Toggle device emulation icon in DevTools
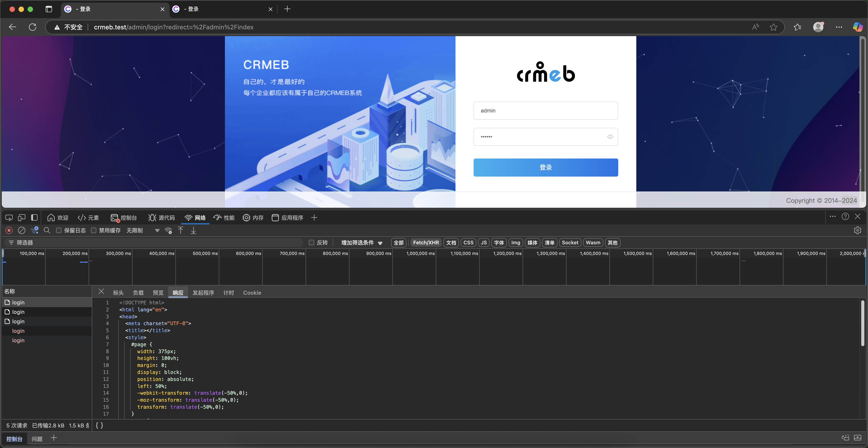This screenshot has height=448, width=868. click(21, 218)
